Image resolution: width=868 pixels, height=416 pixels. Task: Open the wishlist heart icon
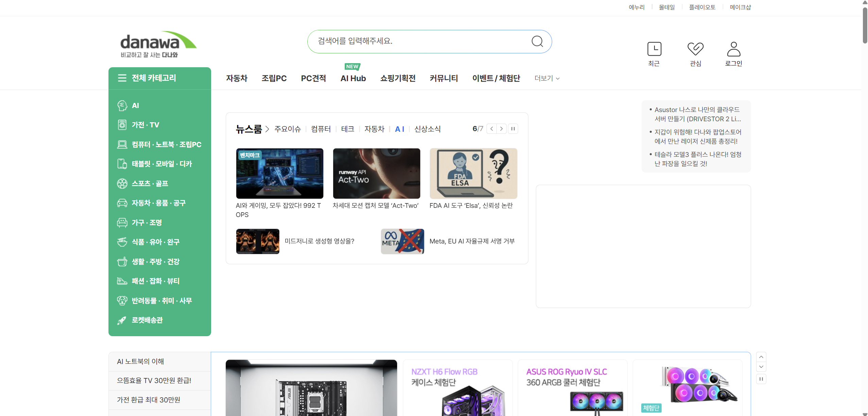695,49
